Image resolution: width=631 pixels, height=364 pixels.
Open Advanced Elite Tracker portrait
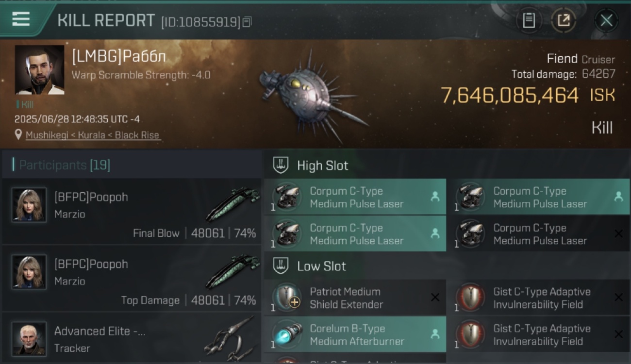[x=29, y=338]
